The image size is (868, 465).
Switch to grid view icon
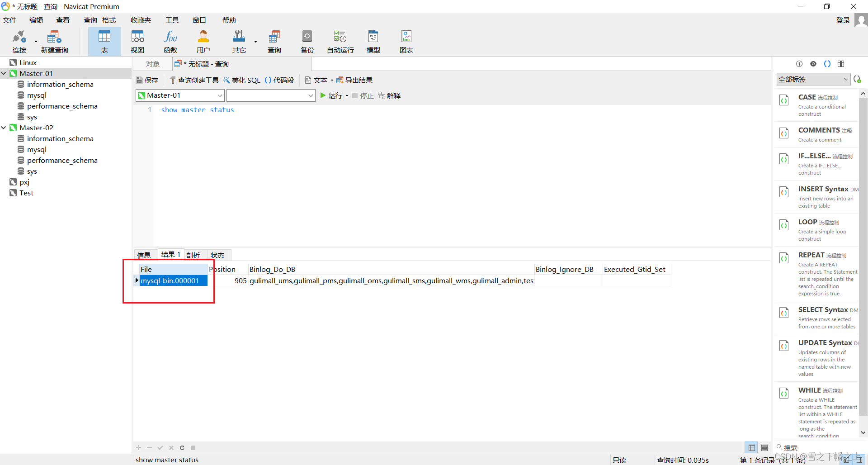point(752,448)
